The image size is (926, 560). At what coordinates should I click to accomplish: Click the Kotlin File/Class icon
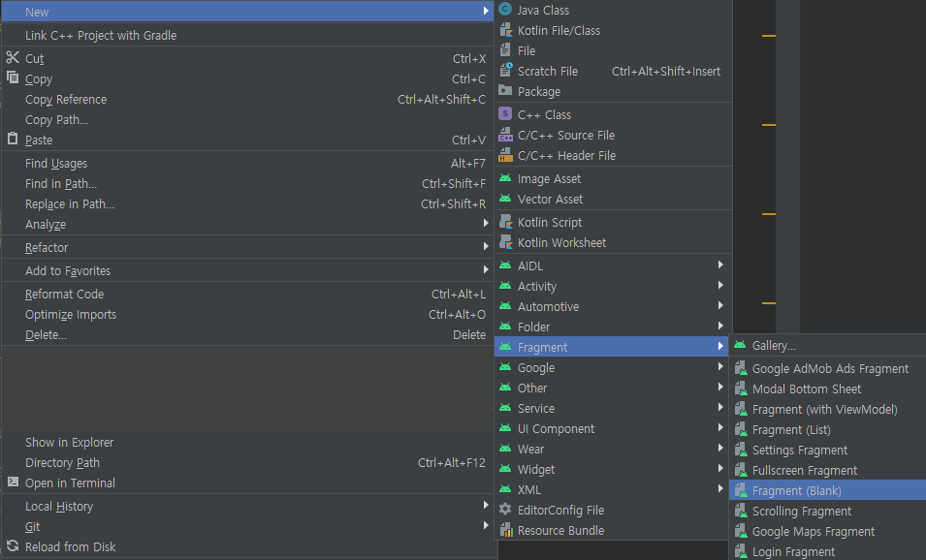tap(504, 30)
